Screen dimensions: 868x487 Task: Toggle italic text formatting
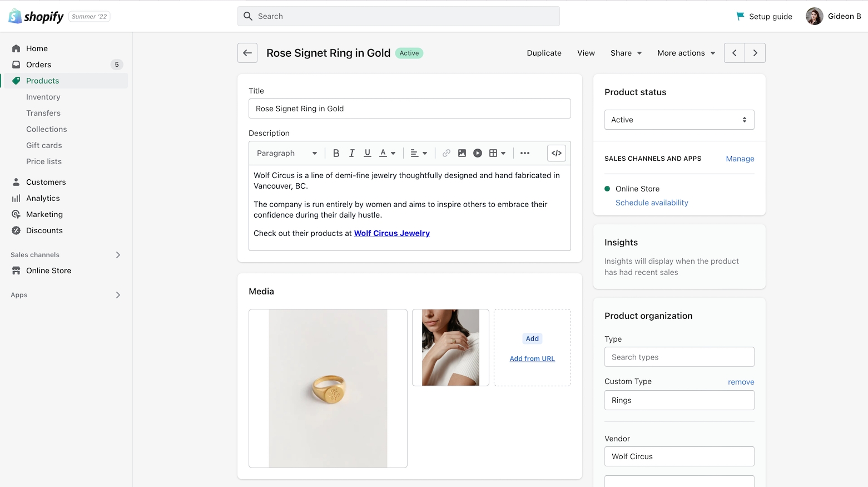click(351, 153)
